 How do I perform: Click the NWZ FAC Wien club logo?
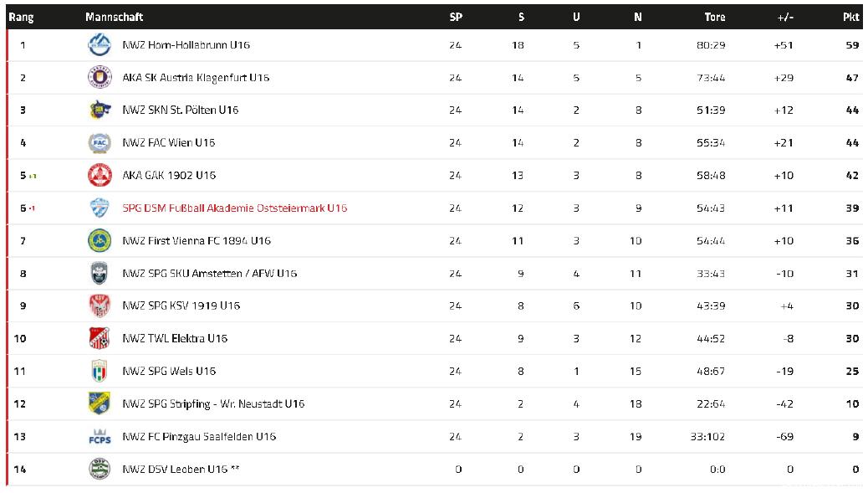100,143
